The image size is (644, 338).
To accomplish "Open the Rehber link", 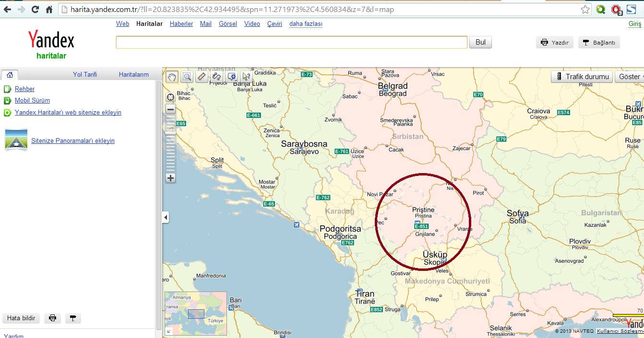I will click(24, 89).
